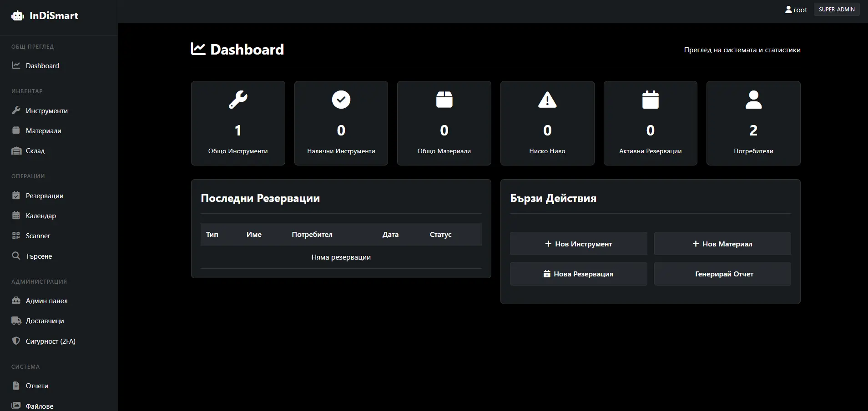
Task: Click the root username in header
Action: (x=800, y=10)
